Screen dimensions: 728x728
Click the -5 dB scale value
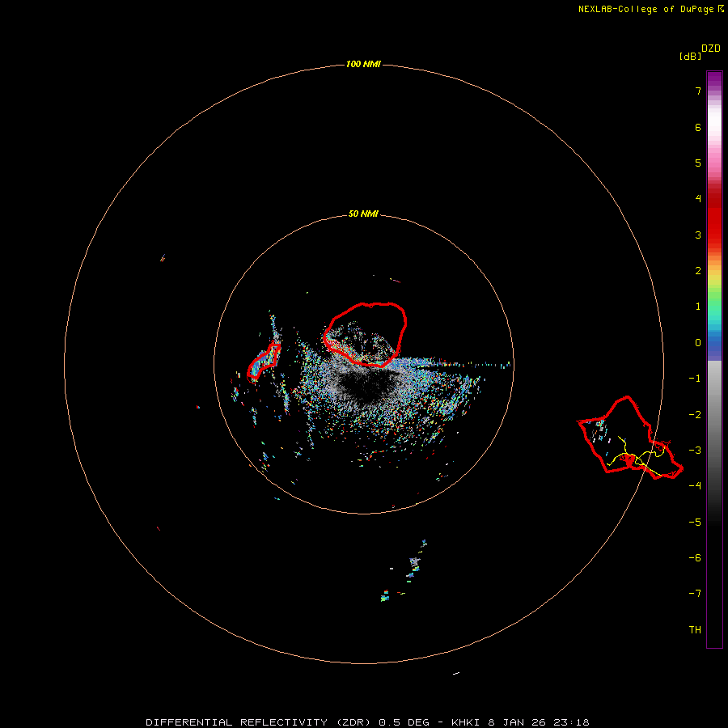[695, 523]
